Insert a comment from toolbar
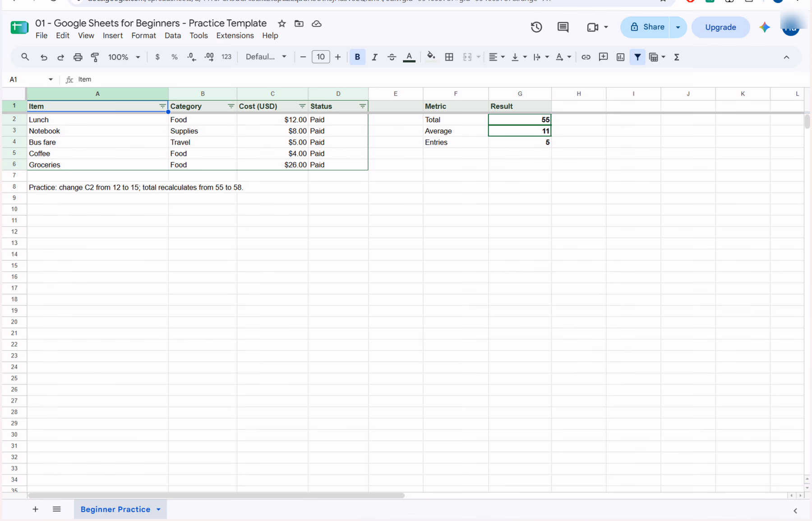The image size is (812, 521). [x=603, y=57]
